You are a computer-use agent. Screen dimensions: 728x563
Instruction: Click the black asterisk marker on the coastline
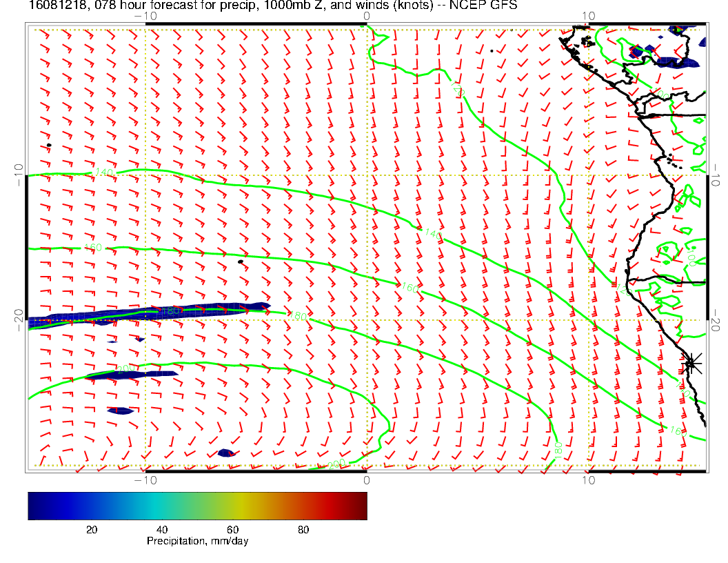(x=690, y=363)
